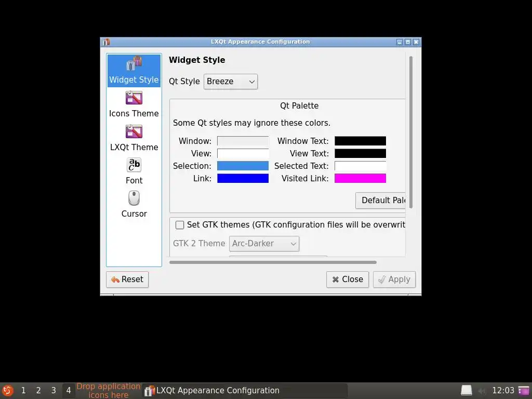Viewport: 532px width, 399px height.
Task: Minimize the Appearance Configuration window
Action: click(400, 42)
